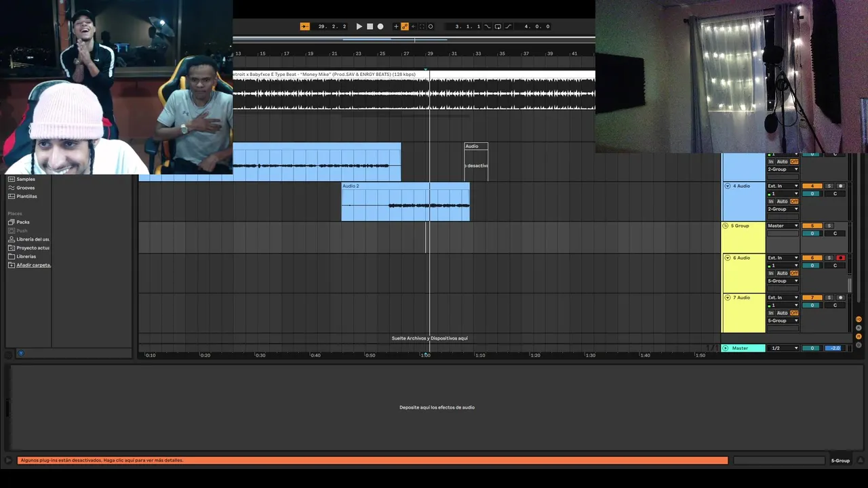The image size is (868, 488).
Task: Click the Master track play button
Action: click(x=726, y=348)
